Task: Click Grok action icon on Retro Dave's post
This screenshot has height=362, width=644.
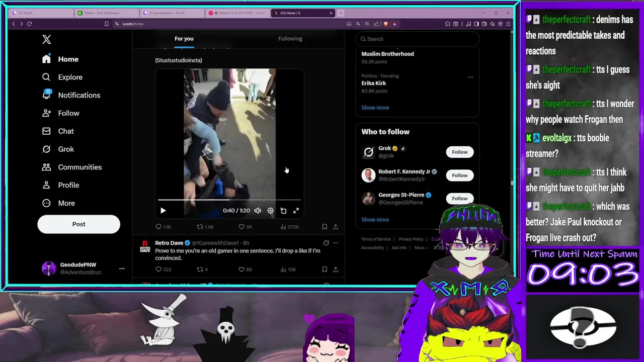Action: (326, 243)
